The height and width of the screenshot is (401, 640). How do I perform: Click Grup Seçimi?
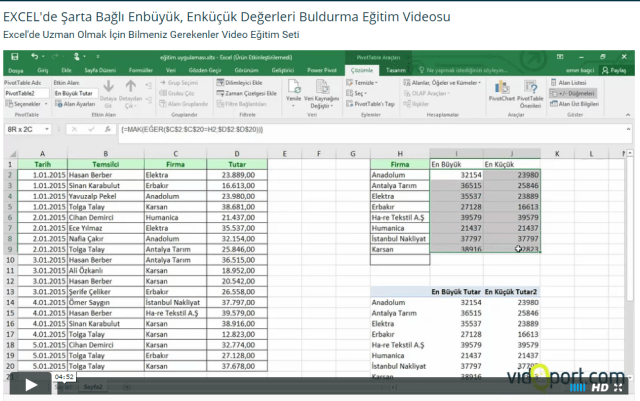coord(179,82)
